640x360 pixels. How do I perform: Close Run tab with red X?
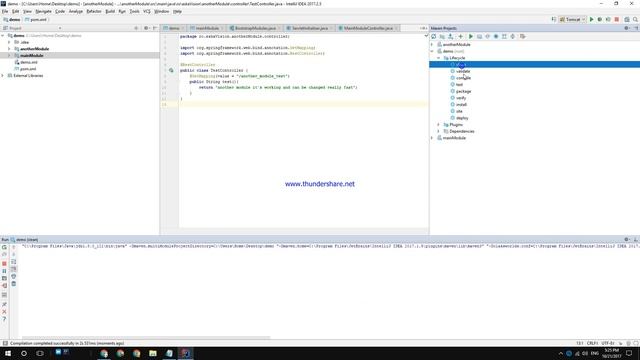click(x=4, y=312)
